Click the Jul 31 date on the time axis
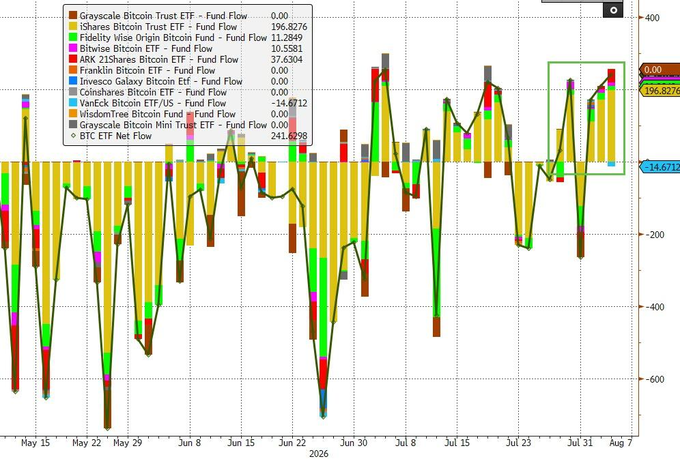 click(580, 443)
